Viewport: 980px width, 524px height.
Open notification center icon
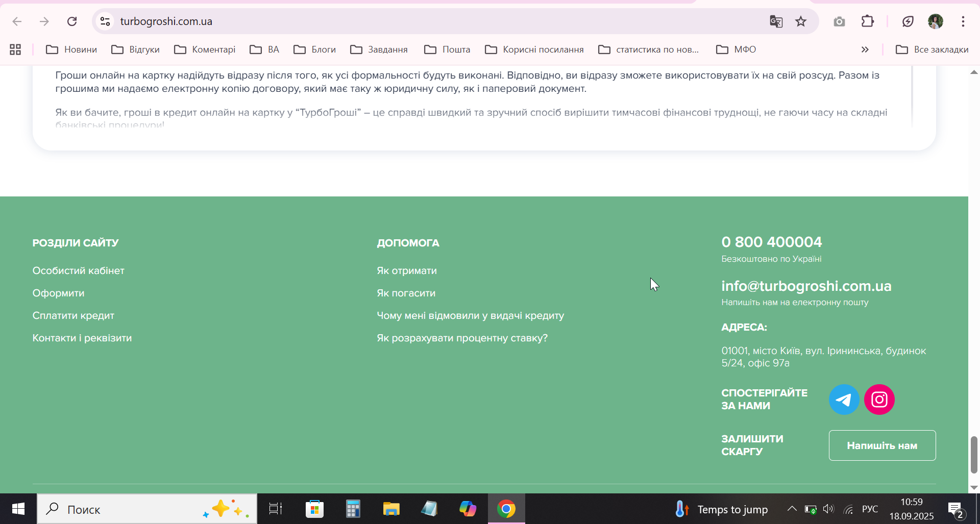[x=955, y=510]
